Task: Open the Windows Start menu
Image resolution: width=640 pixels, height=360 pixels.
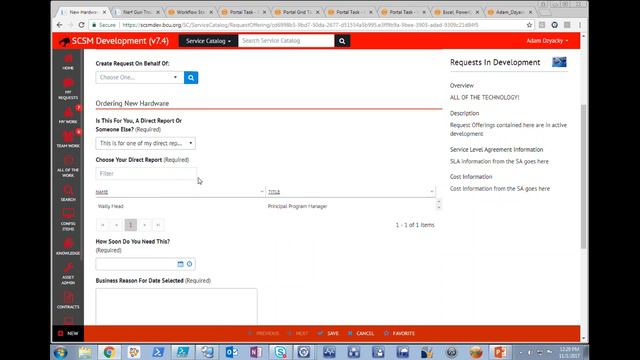Action: point(61,352)
